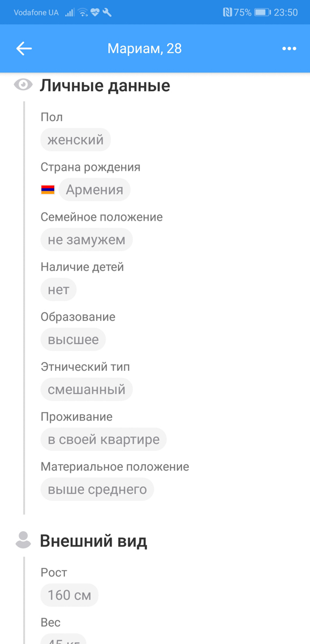310x644 pixels.
Task: Tap the в своей квартире chip
Action: 104,440
